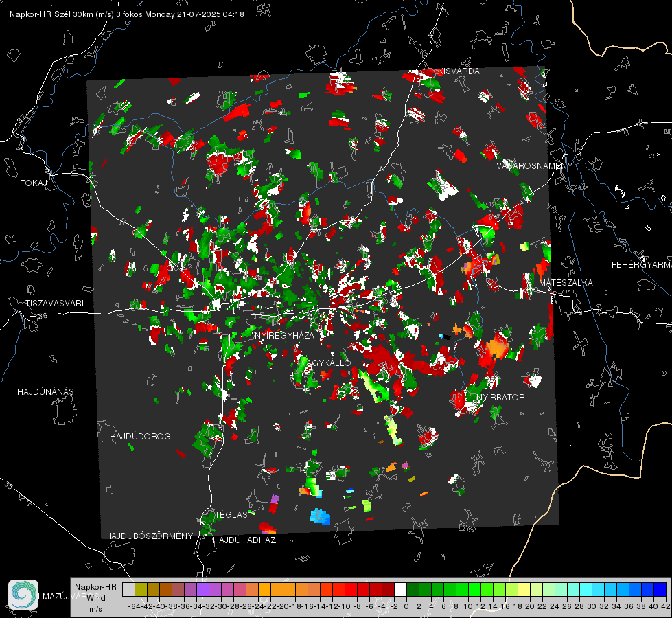Click the gray leftmost legend swatch
672x618 pixels.
(128, 590)
